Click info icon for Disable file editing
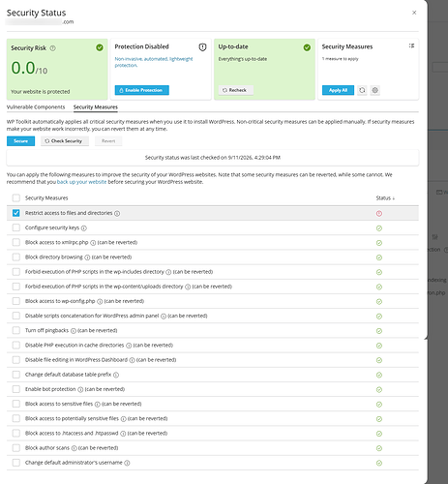 point(132,360)
